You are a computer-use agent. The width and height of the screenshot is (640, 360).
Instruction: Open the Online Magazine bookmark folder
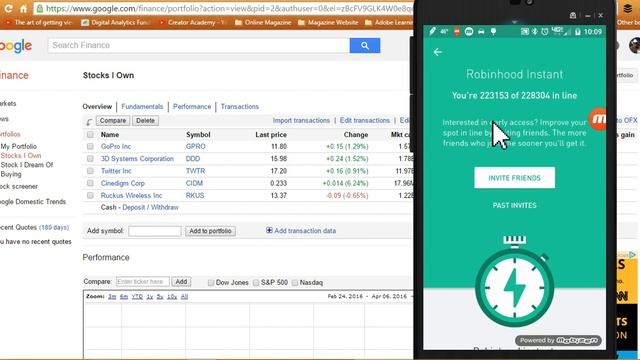pos(263,22)
